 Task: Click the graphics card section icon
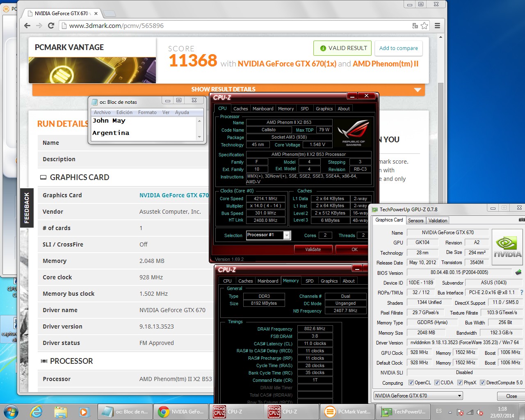tap(43, 178)
